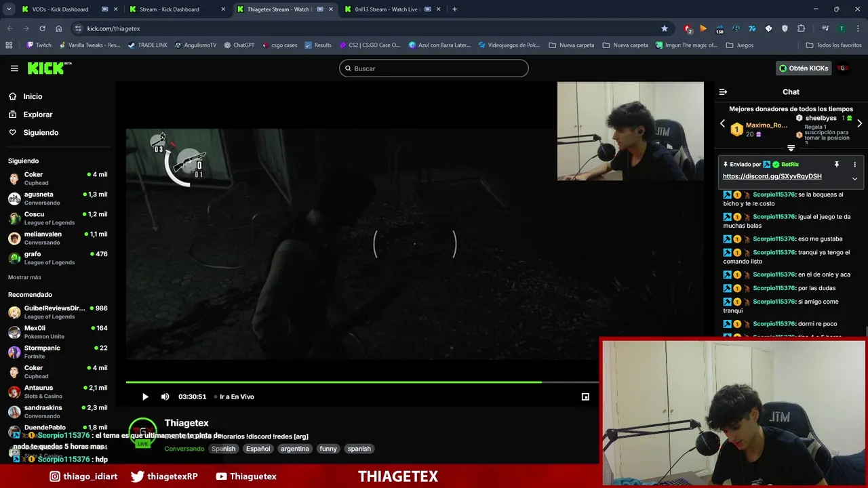This screenshot has width=868, height=488.
Task: Open pinned message options menu
Action: [854, 165]
